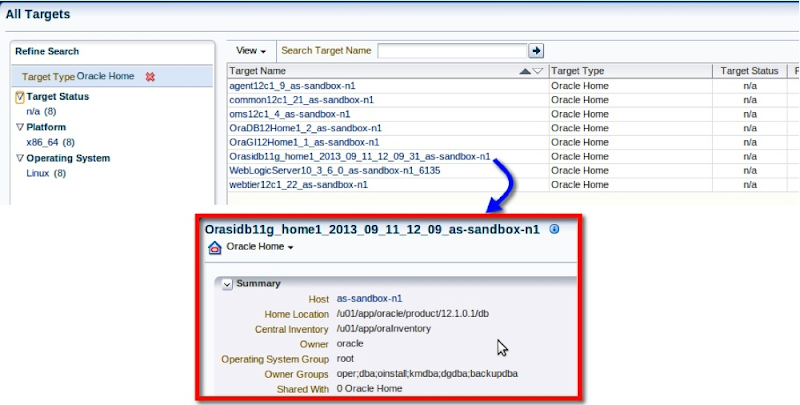This screenshot has height=405, width=800.
Task: Open oms12c1_4_as-sandbox-n1 target
Action: (x=290, y=114)
